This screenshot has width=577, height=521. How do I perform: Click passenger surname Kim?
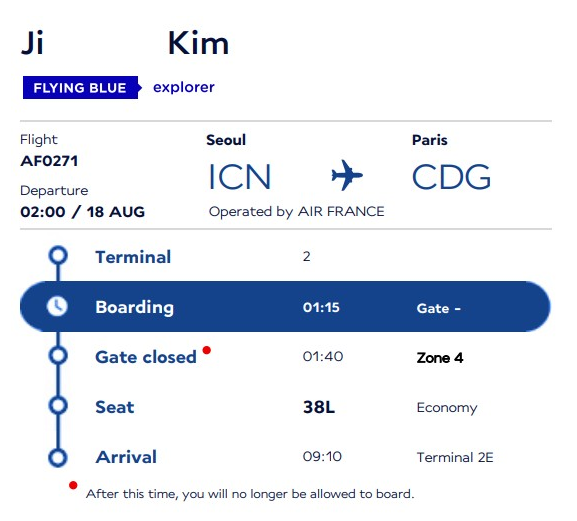pyautogui.click(x=198, y=43)
